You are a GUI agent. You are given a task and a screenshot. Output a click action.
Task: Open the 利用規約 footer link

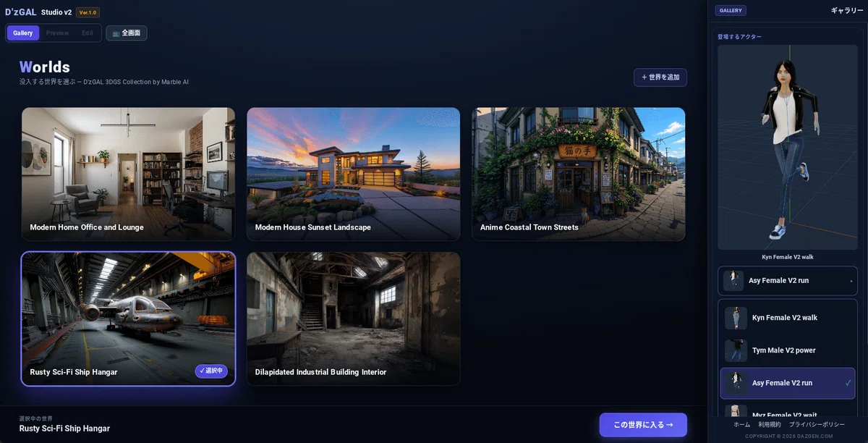[x=770, y=425]
